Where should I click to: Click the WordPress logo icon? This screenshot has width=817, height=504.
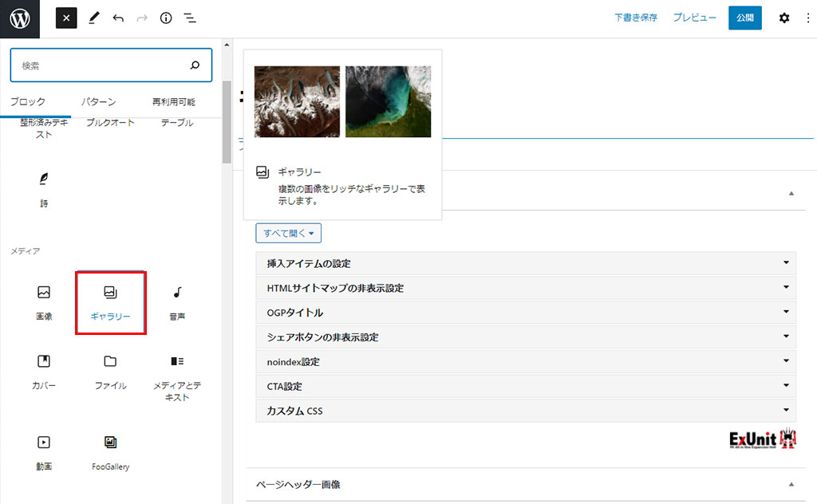[x=19, y=18]
